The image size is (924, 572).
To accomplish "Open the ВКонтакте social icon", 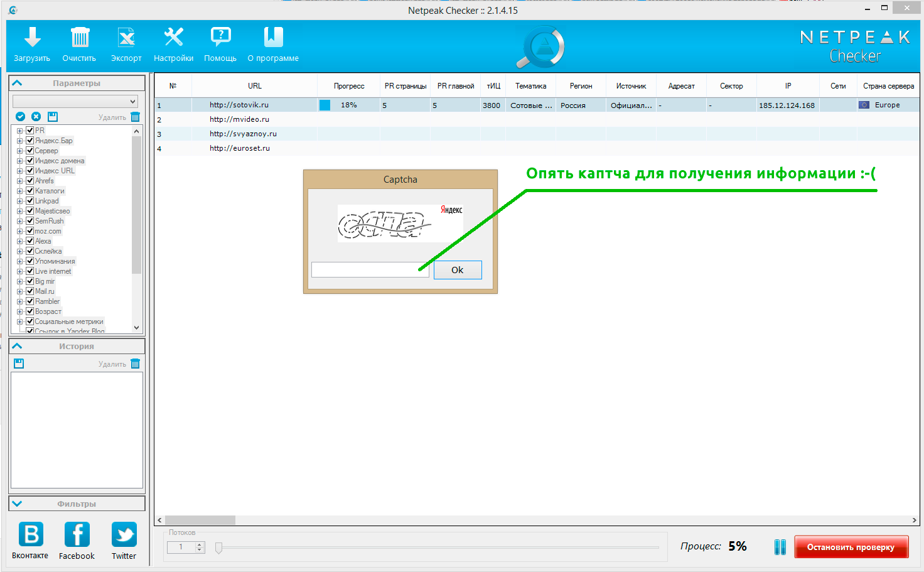I will tap(31, 535).
